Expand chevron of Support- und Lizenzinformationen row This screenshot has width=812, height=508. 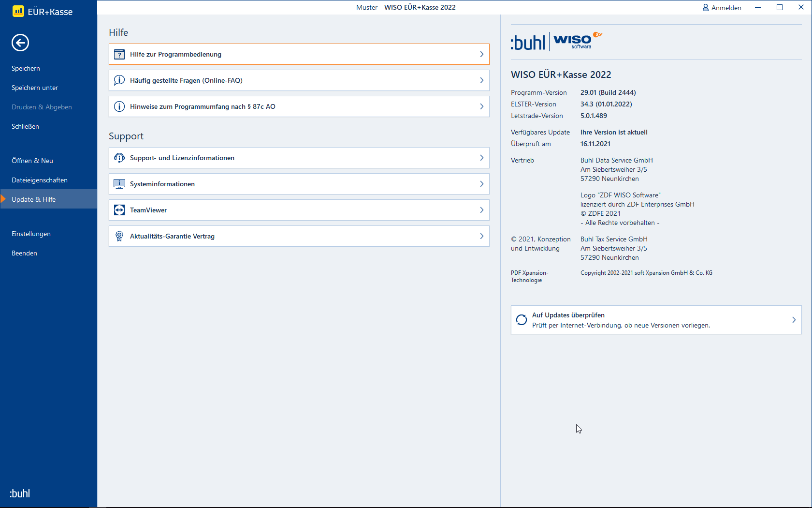(x=481, y=158)
